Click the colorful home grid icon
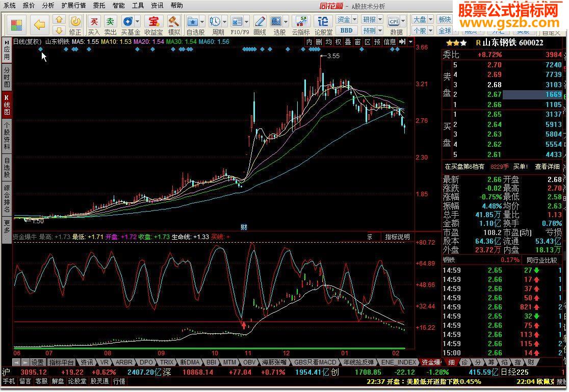The width and height of the screenshot is (569, 392). 16,25
